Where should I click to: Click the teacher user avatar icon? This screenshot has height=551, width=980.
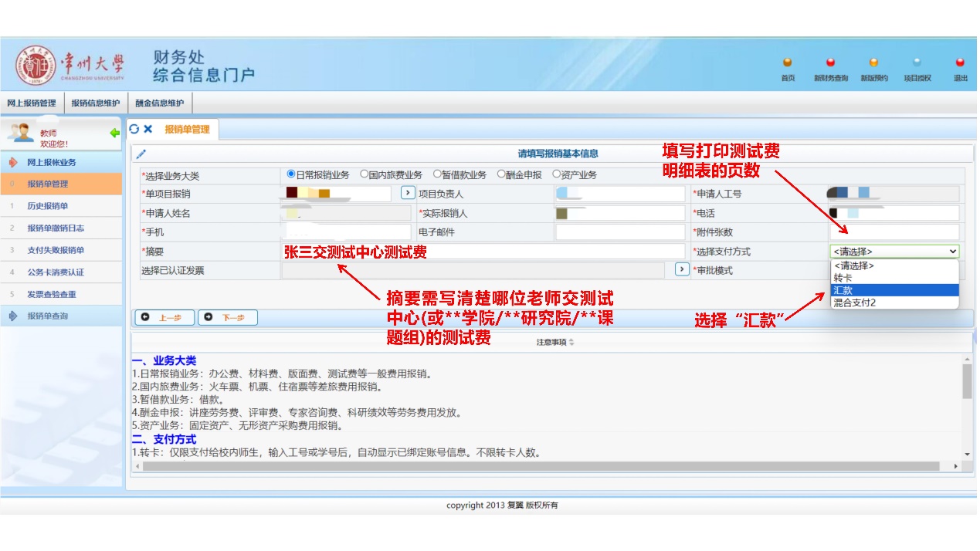pos(20,132)
